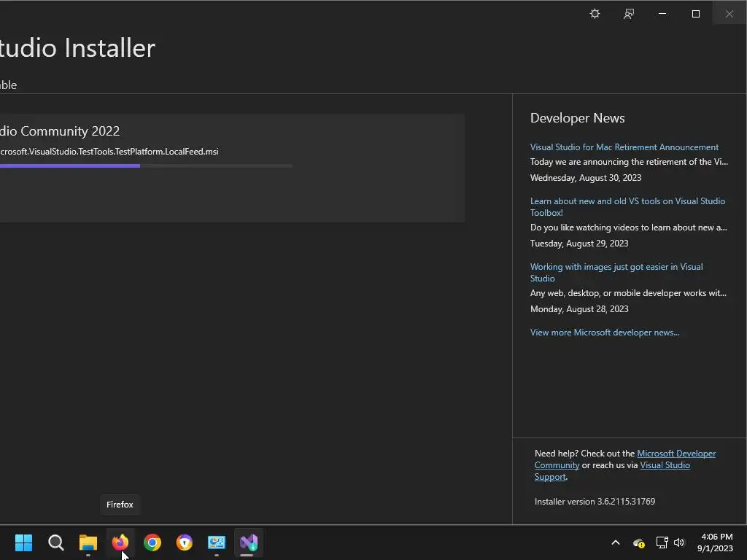The height and width of the screenshot is (560, 747).
Task: Open the Visual Studio Support link
Action: coord(665,465)
